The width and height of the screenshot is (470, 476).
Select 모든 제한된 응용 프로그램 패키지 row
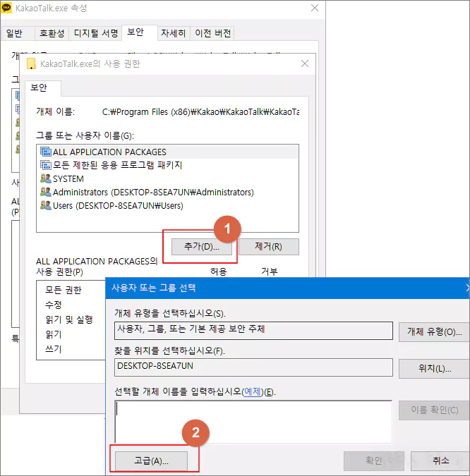tap(167, 165)
